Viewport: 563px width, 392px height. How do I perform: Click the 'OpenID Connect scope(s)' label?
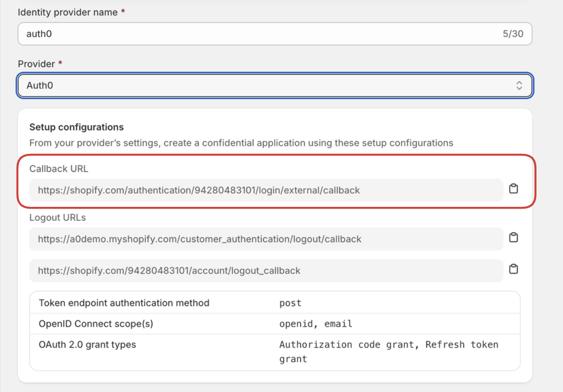(96, 324)
